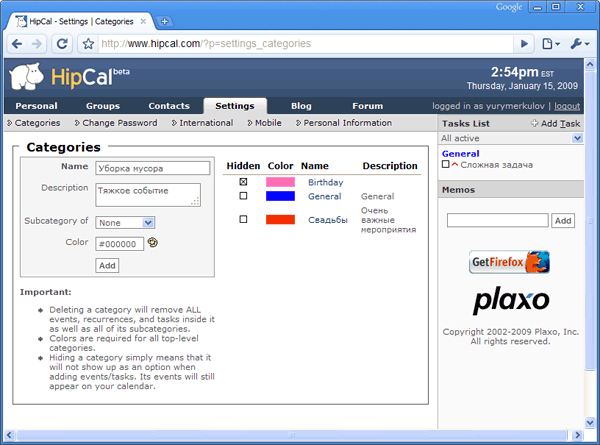
Task: Click the Add category button
Action: (x=107, y=266)
